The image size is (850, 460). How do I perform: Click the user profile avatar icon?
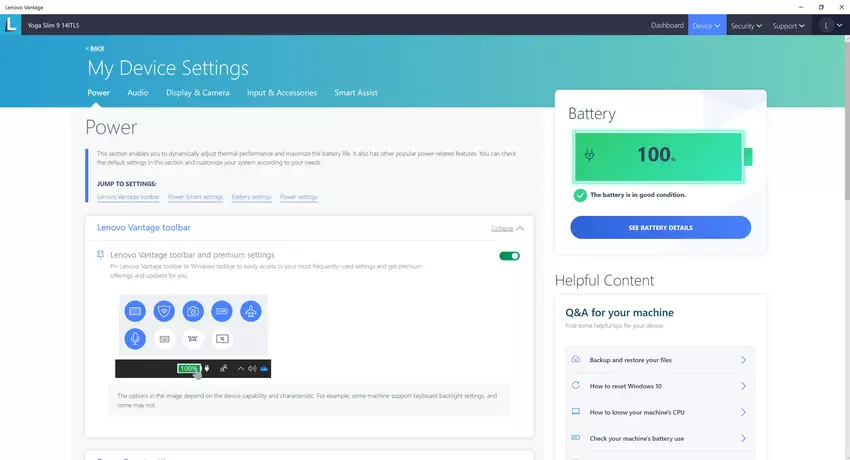(x=826, y=25)
